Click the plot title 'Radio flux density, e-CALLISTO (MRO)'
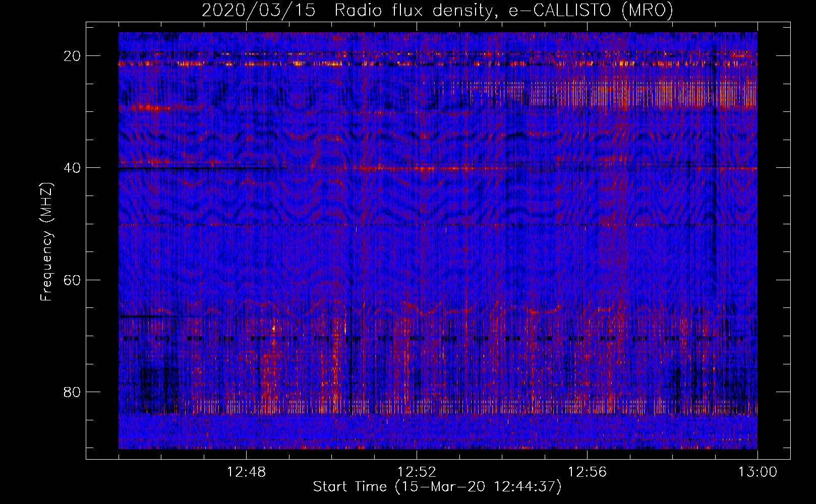Screen dimensions: 816x504 pos(504,11)
